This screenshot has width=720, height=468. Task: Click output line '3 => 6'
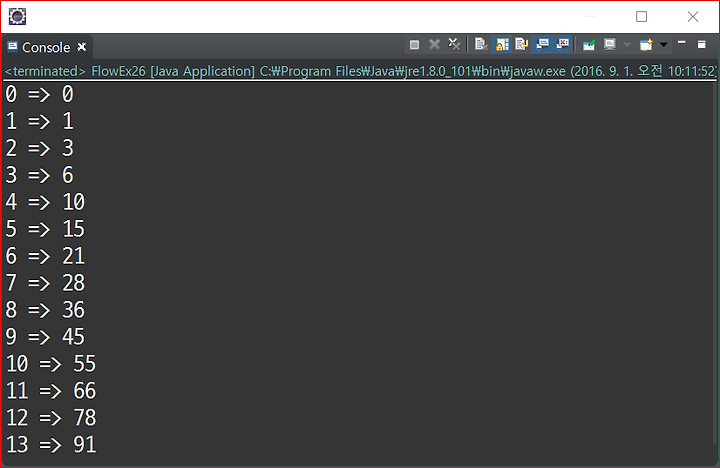click(x=39, y=175)
